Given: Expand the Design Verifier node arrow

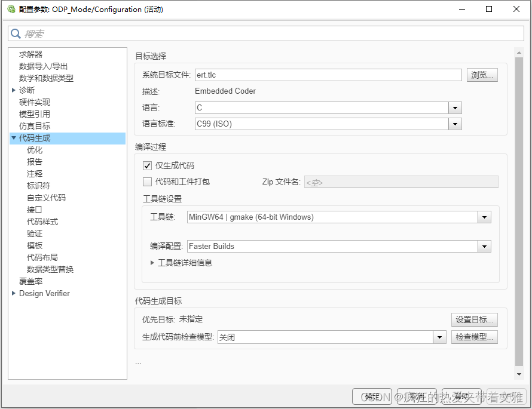Looking at the screenshot, I should point(14,293).
